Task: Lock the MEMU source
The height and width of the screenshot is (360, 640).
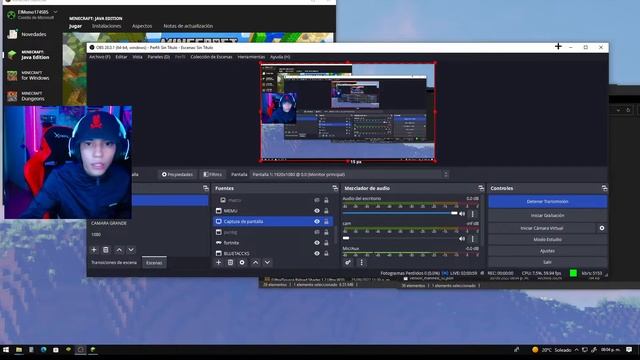Action: (x=326, y=211)
